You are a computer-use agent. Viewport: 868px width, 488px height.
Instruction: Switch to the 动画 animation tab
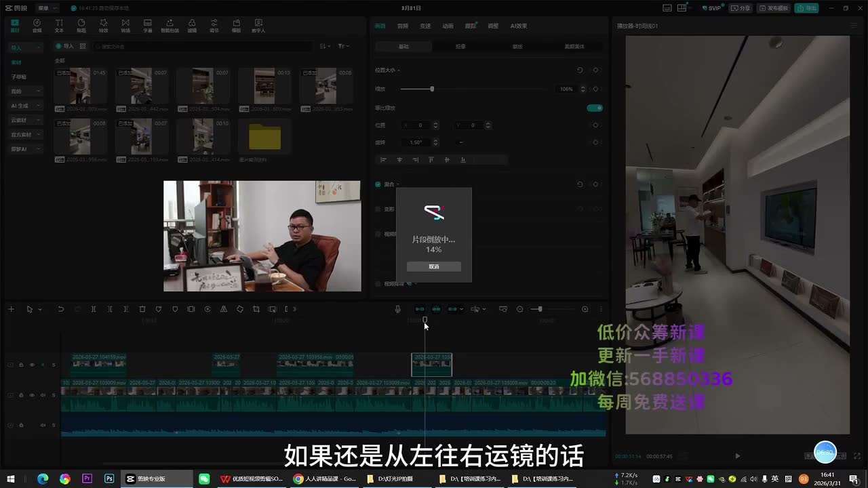click(x=448, y=26)
